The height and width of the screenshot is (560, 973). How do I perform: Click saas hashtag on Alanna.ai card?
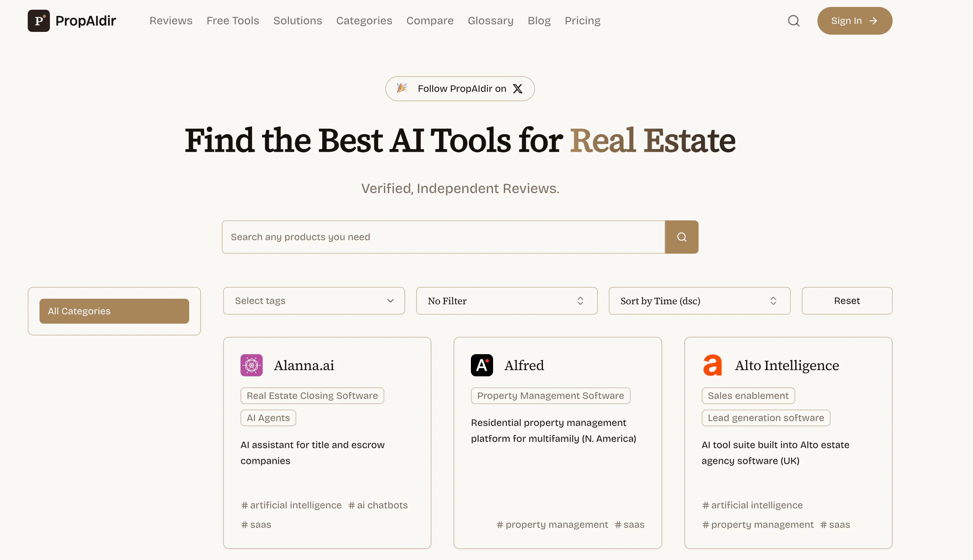[x=256, y=525]
